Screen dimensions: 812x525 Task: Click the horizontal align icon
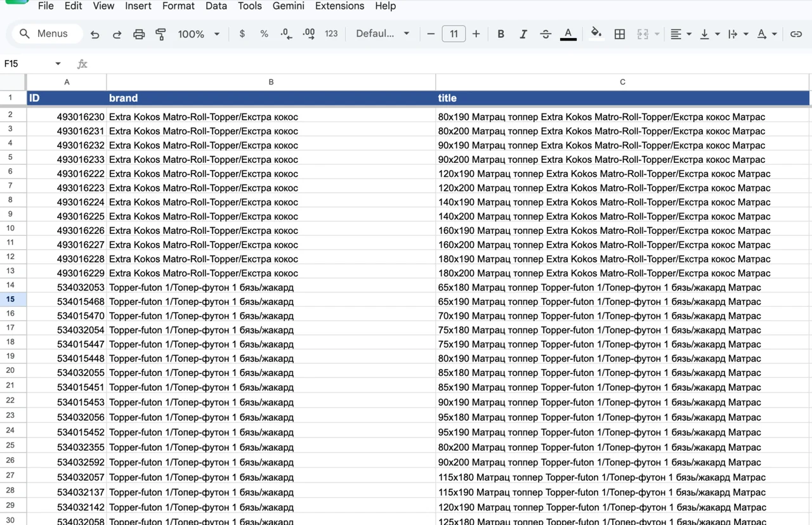(x=676, y=34)
